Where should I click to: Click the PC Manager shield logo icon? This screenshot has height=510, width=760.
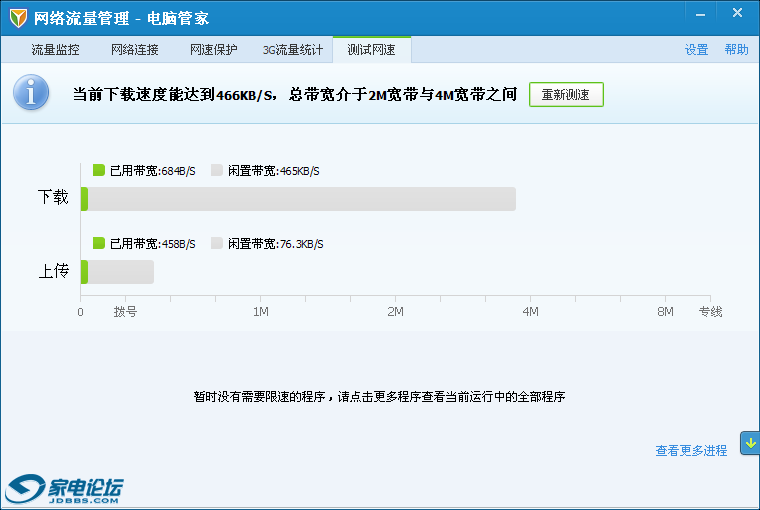pos(18,18)
